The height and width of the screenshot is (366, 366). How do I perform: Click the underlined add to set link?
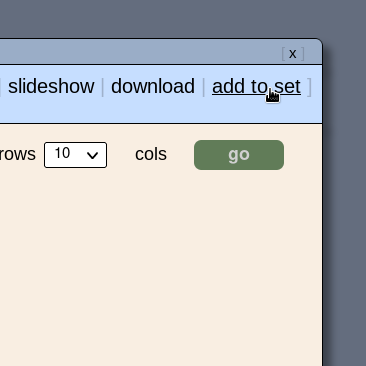click(x=256, y=86)
